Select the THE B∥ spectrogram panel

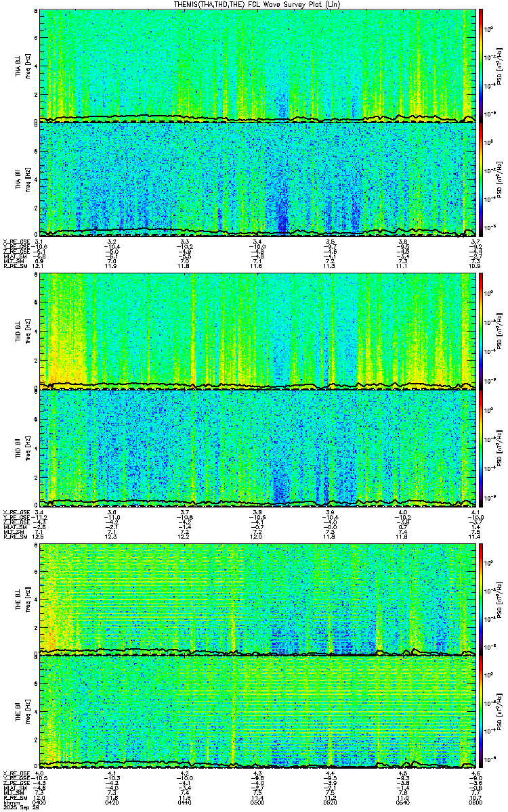click(257, 713)
